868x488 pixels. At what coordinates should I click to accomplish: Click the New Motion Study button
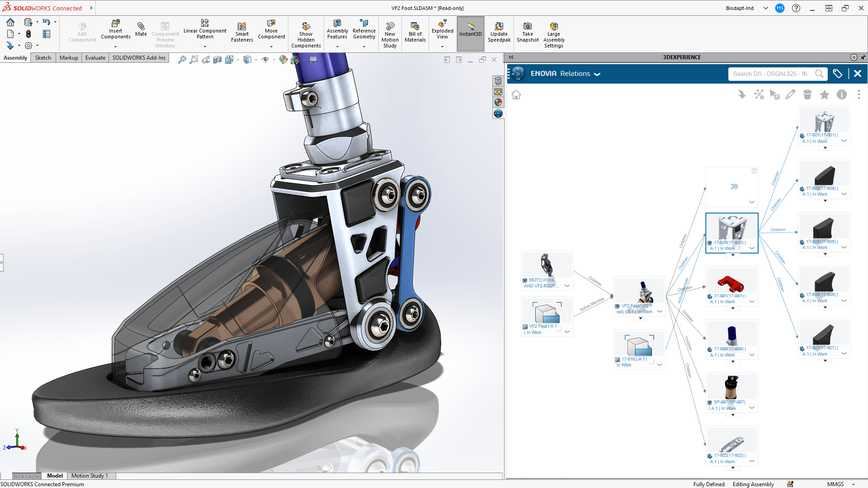(x=390, y=32)
